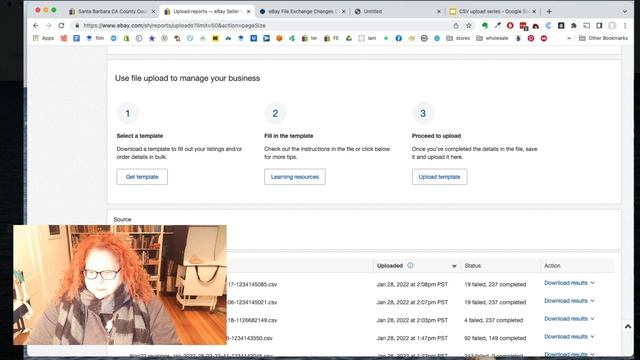Open the Facebook bookmark icon

pyautogui.click(x=398, y=38)
